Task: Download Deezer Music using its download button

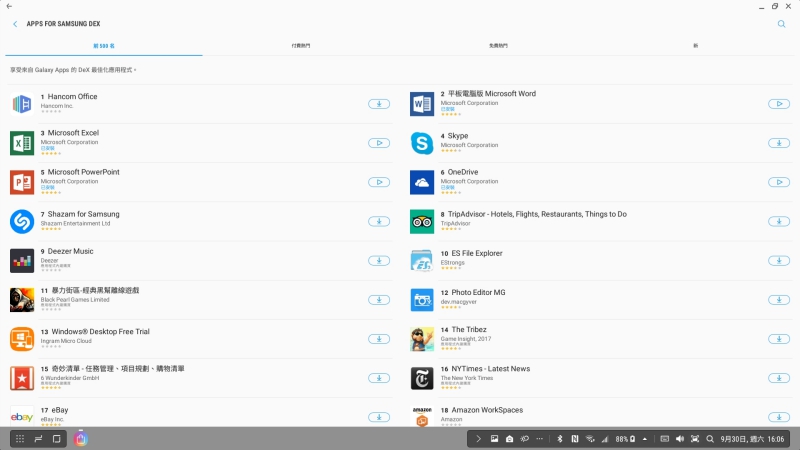Action: (x=379, y=260)
